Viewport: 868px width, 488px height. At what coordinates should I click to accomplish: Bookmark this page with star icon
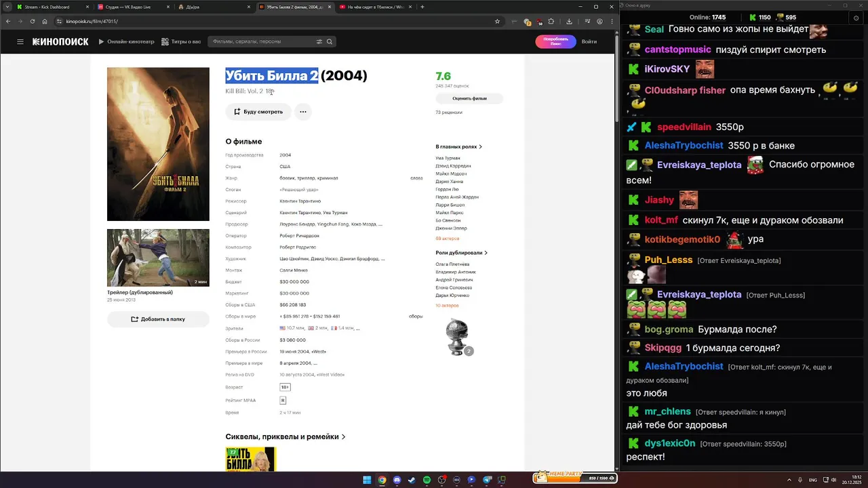[x=497, y=21]
